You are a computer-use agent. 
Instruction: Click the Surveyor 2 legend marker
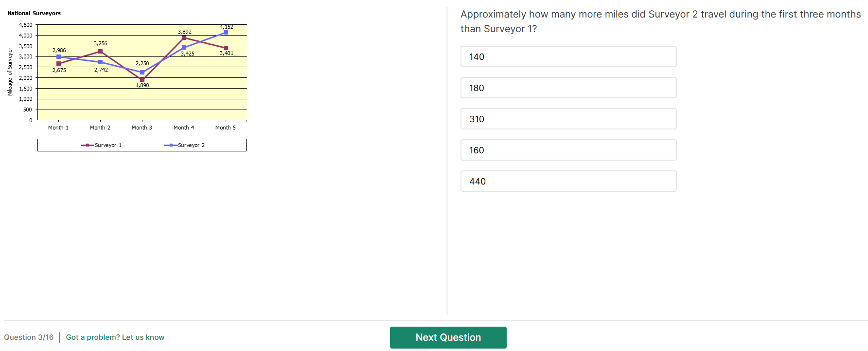(x=171, y=145)
